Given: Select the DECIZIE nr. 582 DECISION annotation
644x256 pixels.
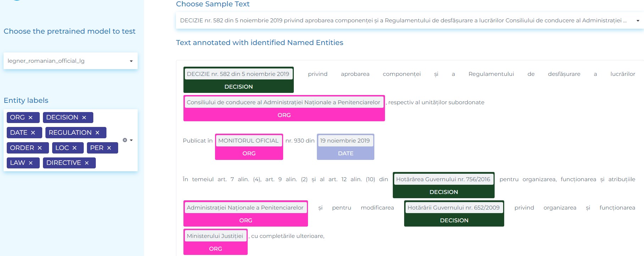Looking at the screenshot, I should [238, 80].
